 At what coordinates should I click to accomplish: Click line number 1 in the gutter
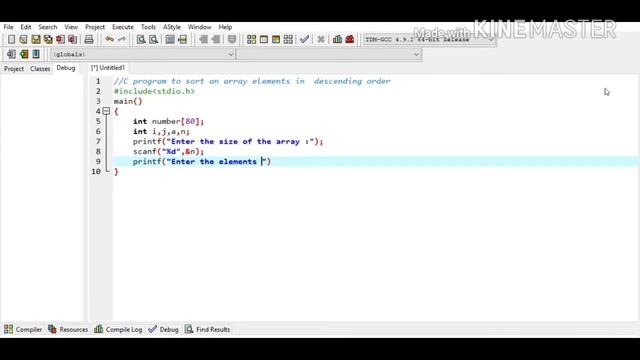pyautogui.click(x=98, y=81)
